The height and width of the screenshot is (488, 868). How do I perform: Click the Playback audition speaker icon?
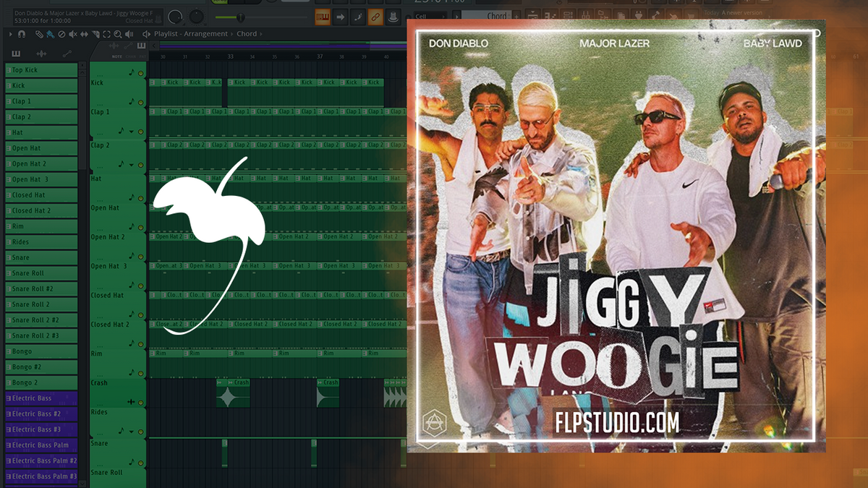point(129,34)
